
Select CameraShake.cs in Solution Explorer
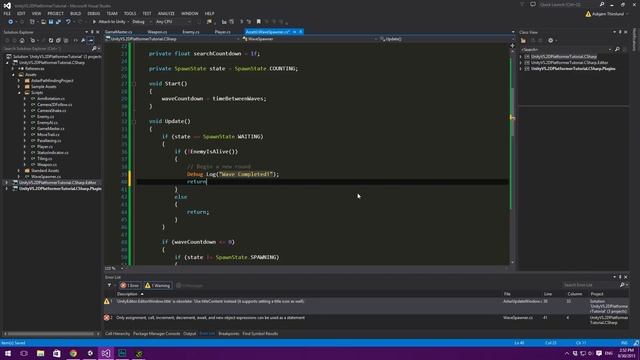click(51, 111)
